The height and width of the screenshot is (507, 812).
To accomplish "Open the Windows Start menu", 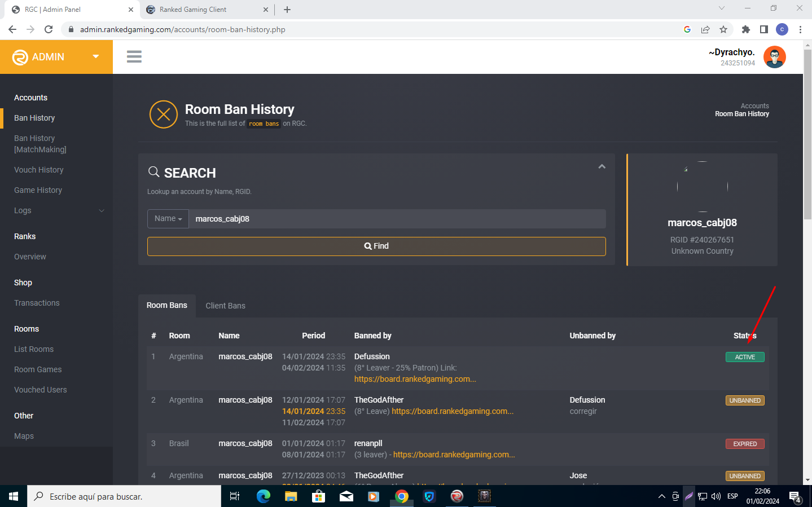I will click(x=14, y=496).
